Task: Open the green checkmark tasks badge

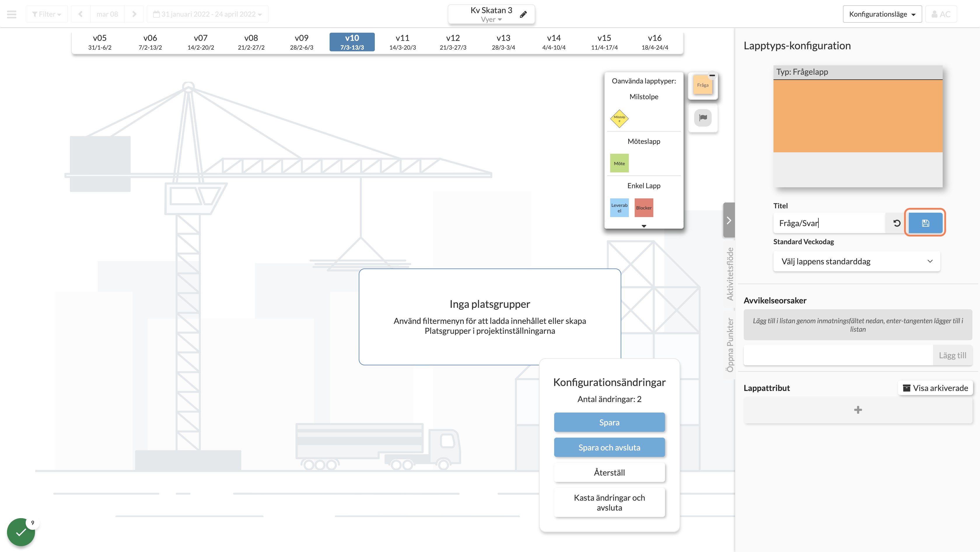Action: pyautogui.click(x=21, y=532)
